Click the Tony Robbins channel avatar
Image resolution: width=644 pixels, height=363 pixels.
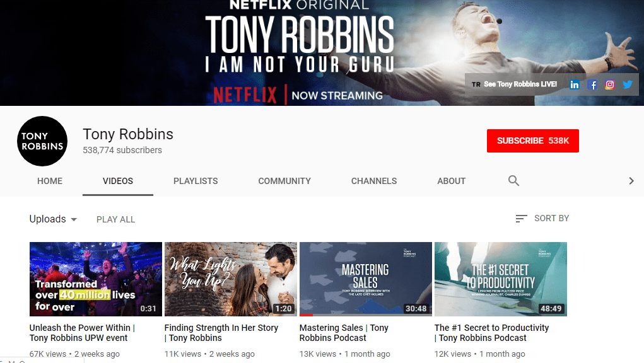click(42, 141)
